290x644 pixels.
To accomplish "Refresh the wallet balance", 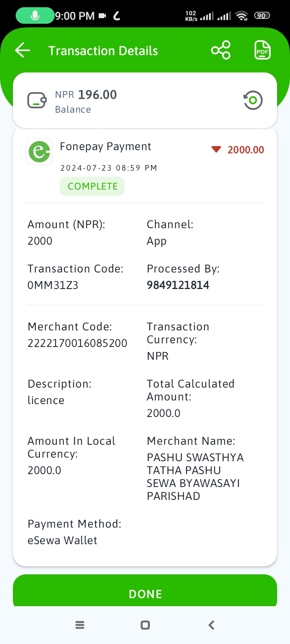I will pyautogui.click(x=253, y=100).
